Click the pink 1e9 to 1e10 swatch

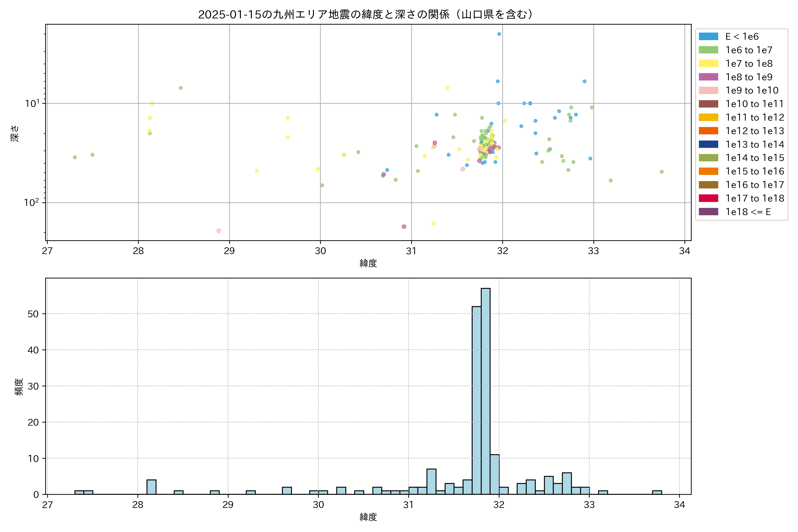coord(708,91)
